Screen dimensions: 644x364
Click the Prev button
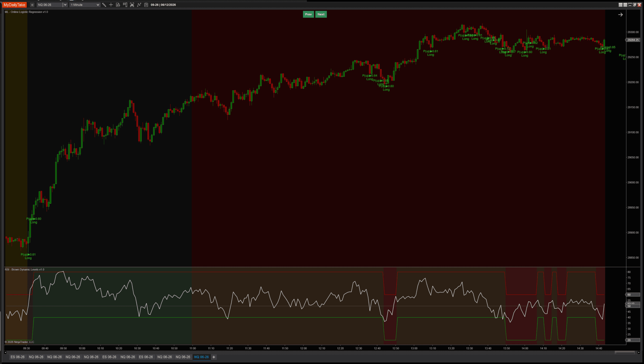tap(308, 14)
